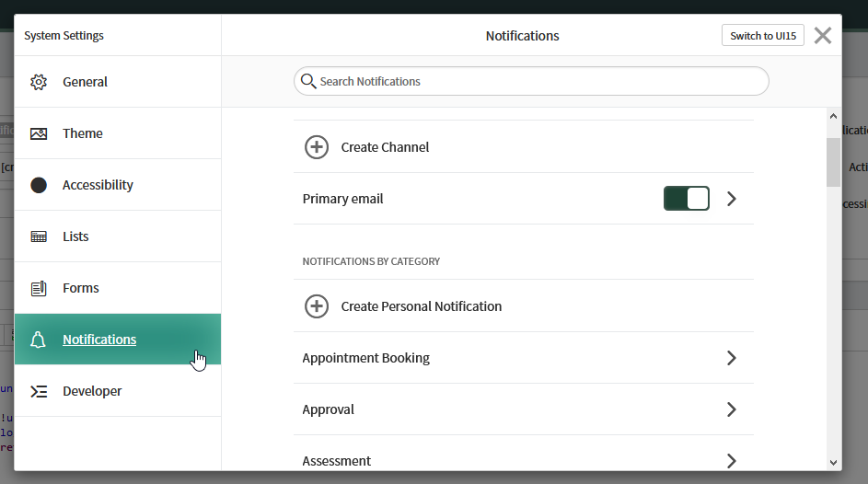This screenshot has height=484, width=868.
Task: Expand Primary email details chevron
Action: tap(731, 199)
